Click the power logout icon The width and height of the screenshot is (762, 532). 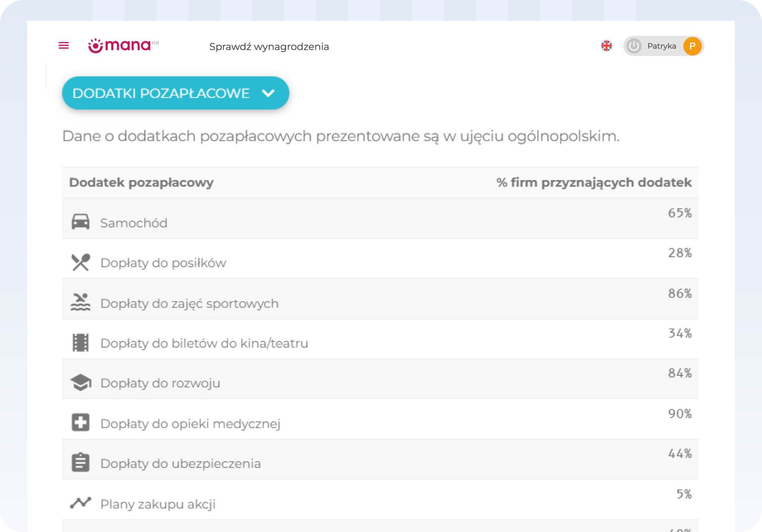(x=634, y=46)
